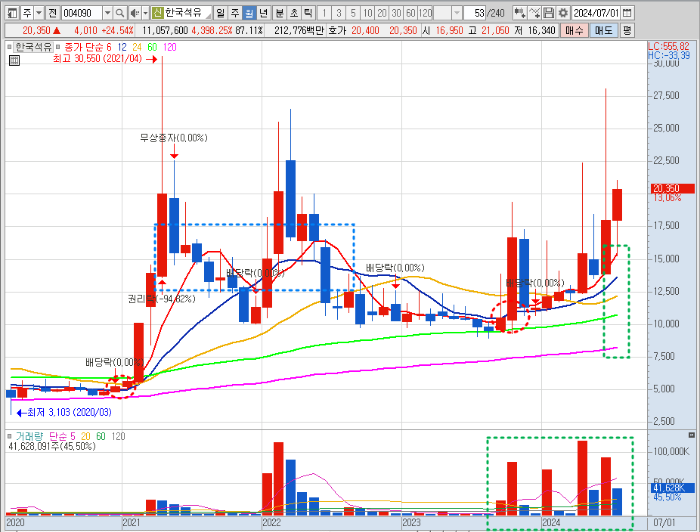The height and width of the screenshot is (532, 700).
Task: Open the stock search magnifier
Action: (x=119, y=13)
